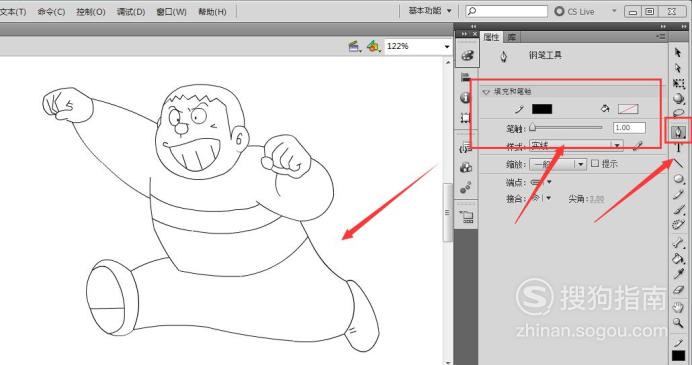Open the 命令(C) menu
The width and height of the screenshot is (692, 365).
click(x=52, y=12)
